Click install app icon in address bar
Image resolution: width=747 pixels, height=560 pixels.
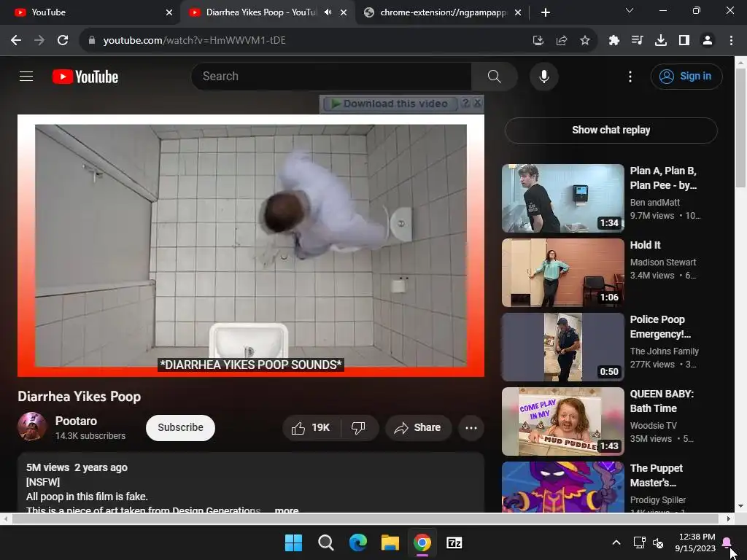538,41
